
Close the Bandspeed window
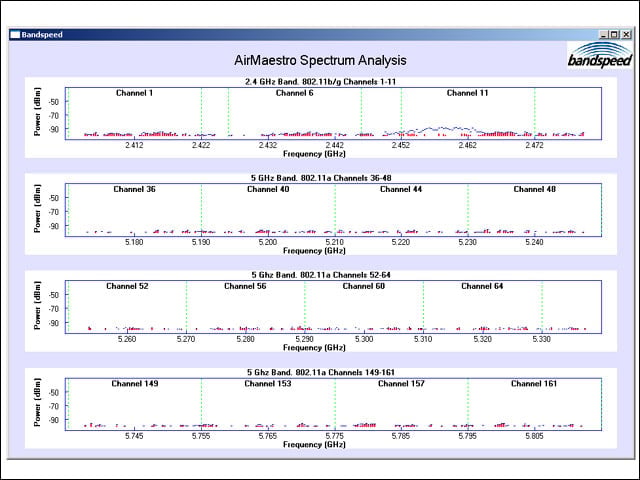click(x=626, y=35)
